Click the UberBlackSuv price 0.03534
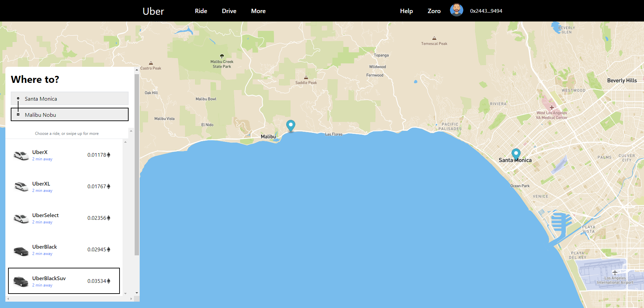 [97, 281]
